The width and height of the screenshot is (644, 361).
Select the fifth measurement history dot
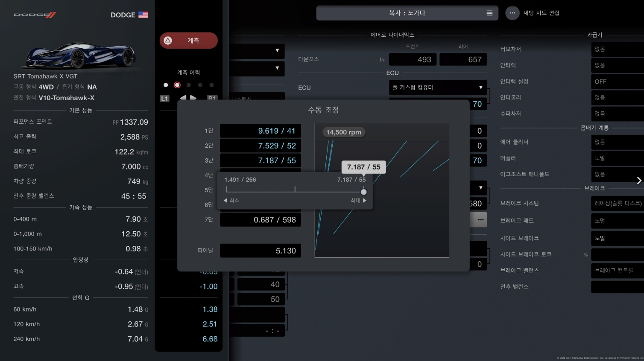pos(212,85)
